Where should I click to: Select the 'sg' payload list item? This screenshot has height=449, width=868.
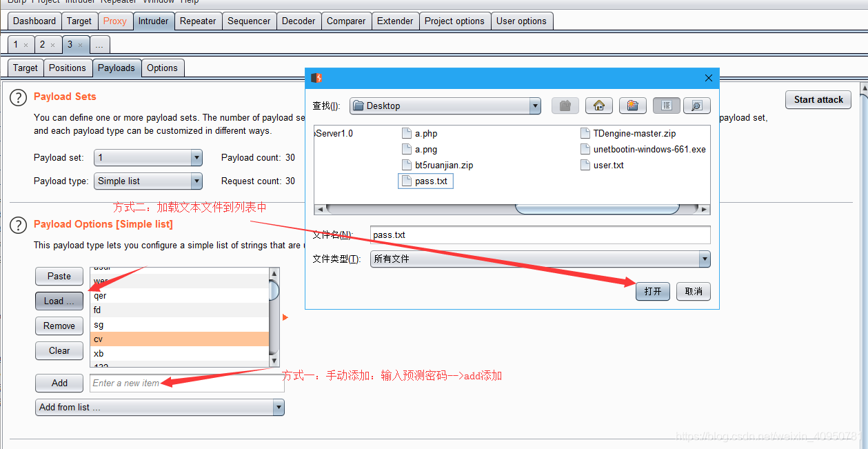[179, 324]
